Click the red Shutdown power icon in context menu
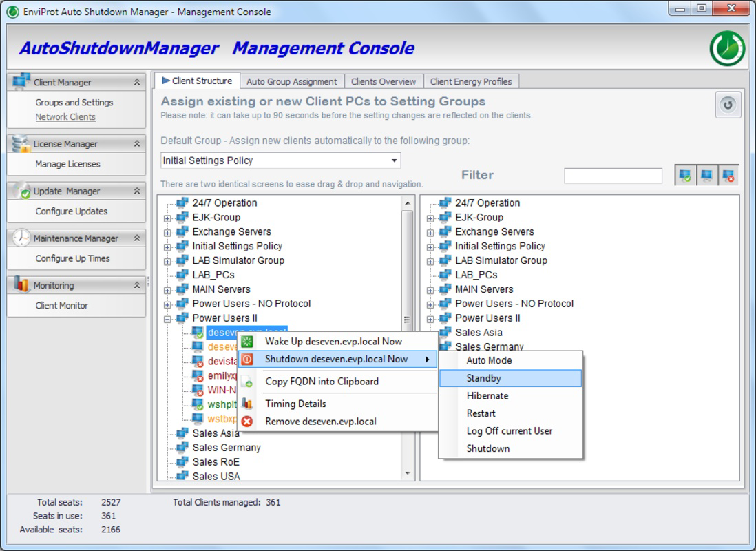This screenshot has height=551, width=756. coord(247,359)
